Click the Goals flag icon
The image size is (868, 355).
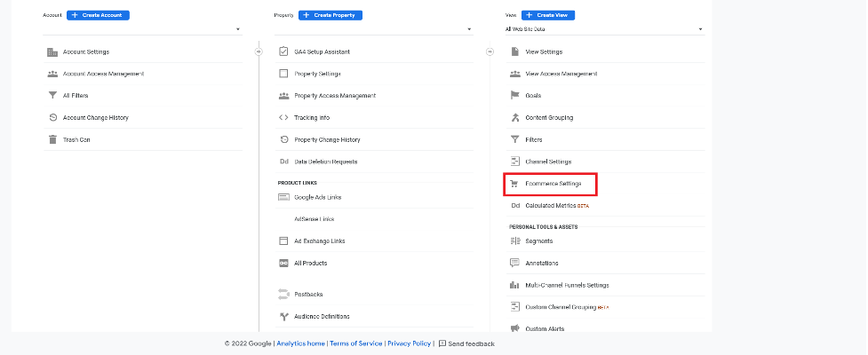tap(514, 96)
